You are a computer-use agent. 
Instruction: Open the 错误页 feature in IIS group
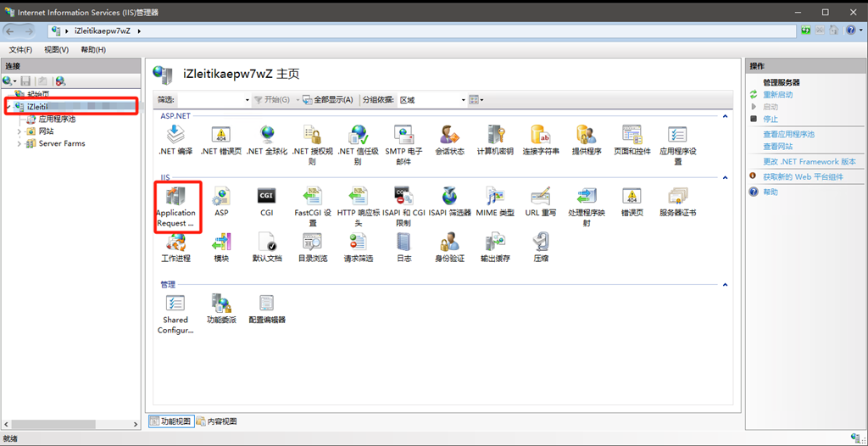[x=632, y=201]
